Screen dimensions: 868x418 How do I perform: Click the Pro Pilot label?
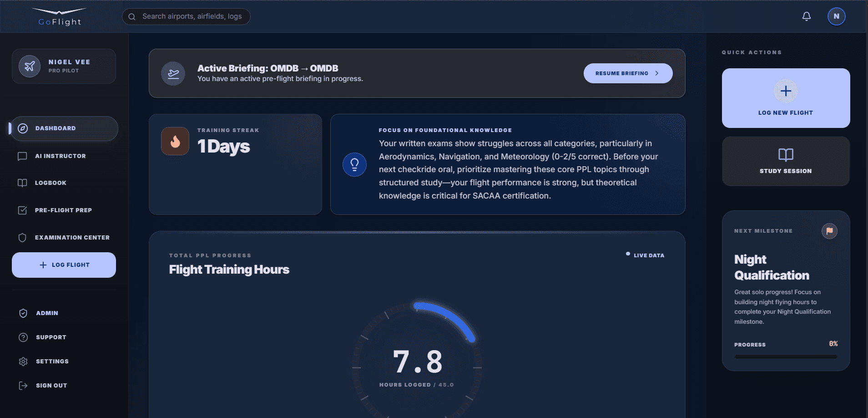pos(64,71)
